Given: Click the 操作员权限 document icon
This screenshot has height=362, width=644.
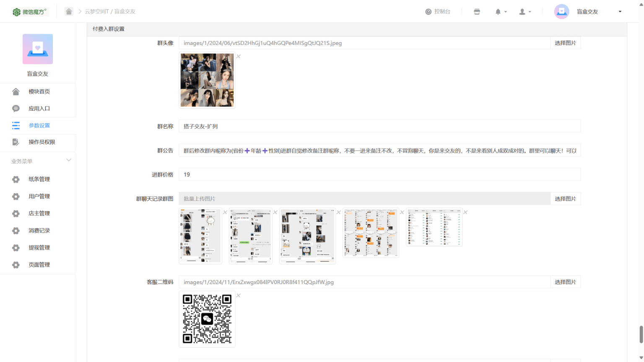Looking at the screenshot, I should (x=16, y=142).
